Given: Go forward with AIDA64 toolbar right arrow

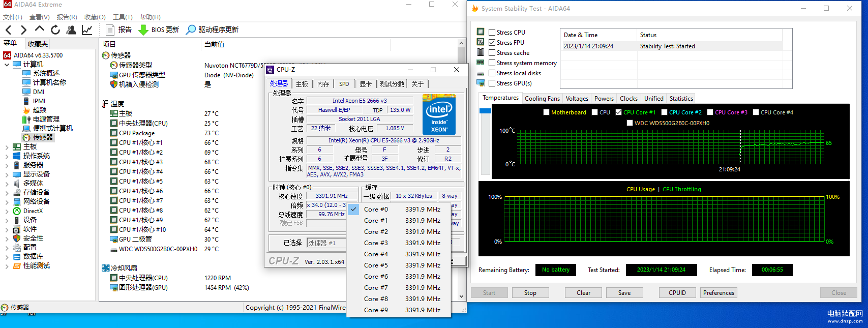Looking at the screenshot, I should coord(23,30).
